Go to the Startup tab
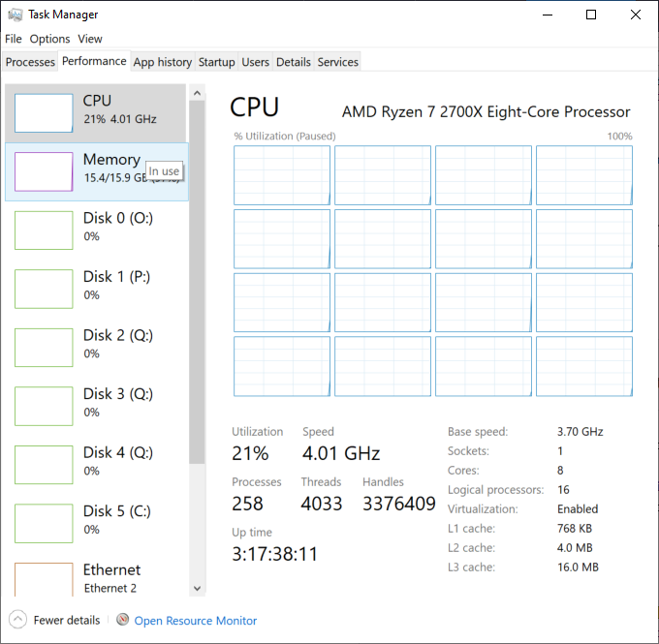The height and width of the screenshot is (644, 659). [x=216, y=62]
